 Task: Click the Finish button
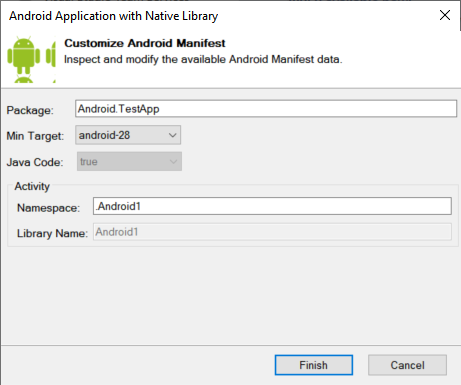tap(314, 365)
